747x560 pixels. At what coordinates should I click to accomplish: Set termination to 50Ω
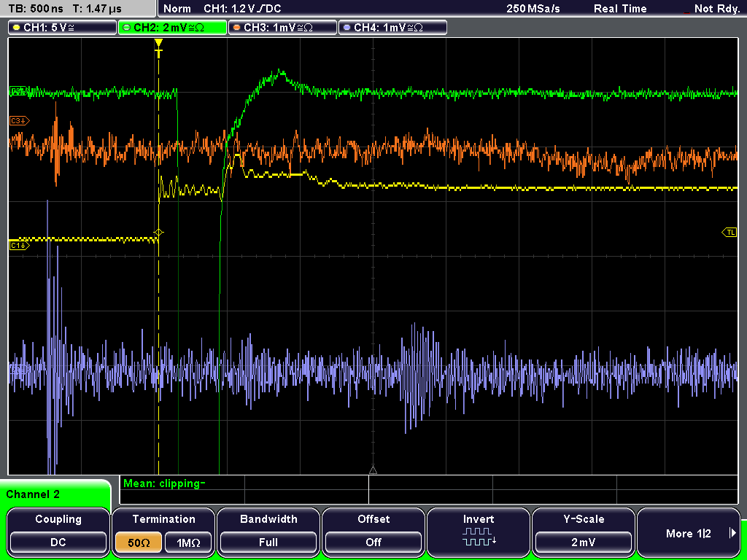click(139, 542)
